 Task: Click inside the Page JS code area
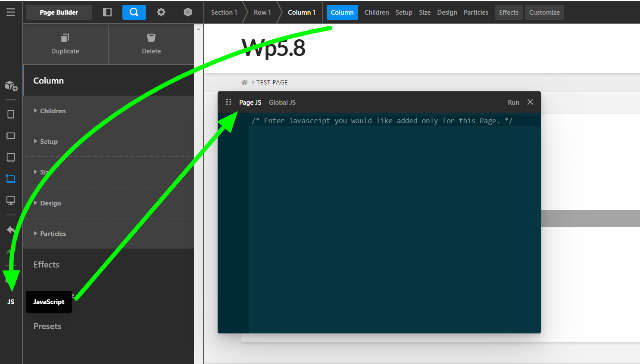pos(388,215)
